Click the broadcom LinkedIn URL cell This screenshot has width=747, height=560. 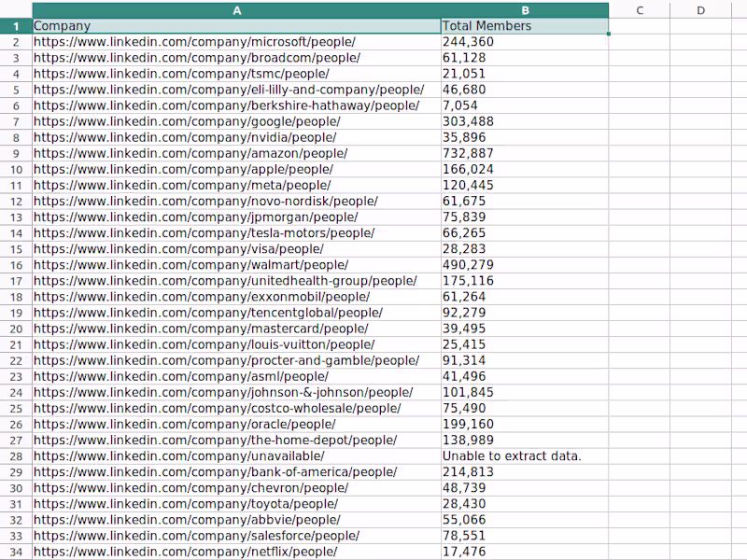pyautogui.click(x=237, y=58)
